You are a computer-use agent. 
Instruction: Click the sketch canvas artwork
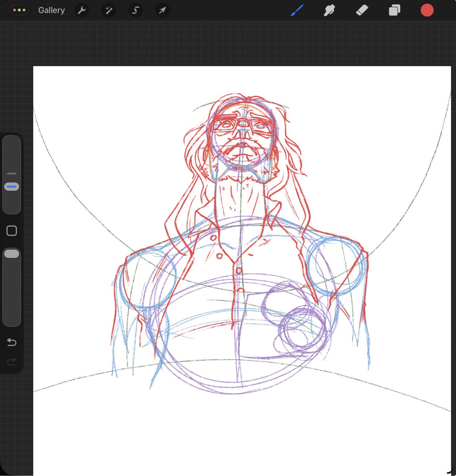pyautogui.click(x=242, y=271)
